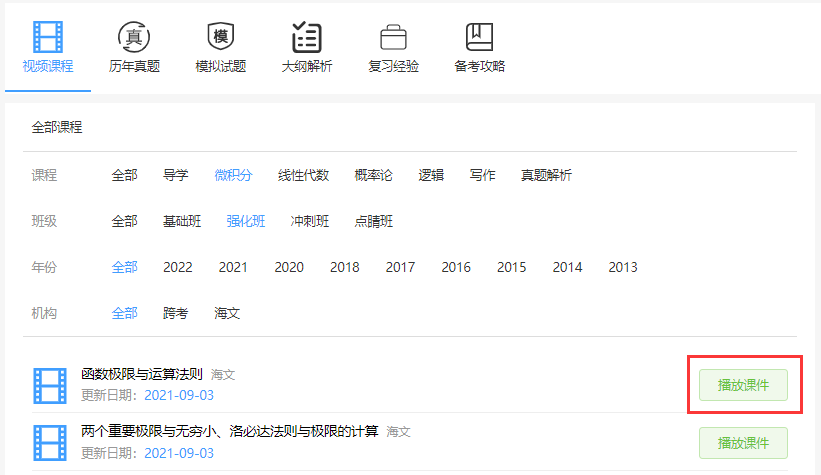Filter courses by 线性代数
Screen dimensions: 821x475
click(303, 175)
